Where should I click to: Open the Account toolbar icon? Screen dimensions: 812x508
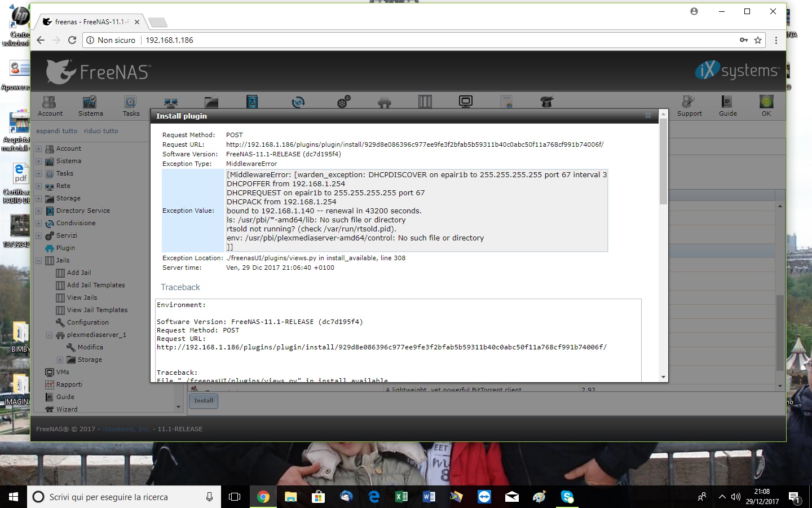coord(50,106)
